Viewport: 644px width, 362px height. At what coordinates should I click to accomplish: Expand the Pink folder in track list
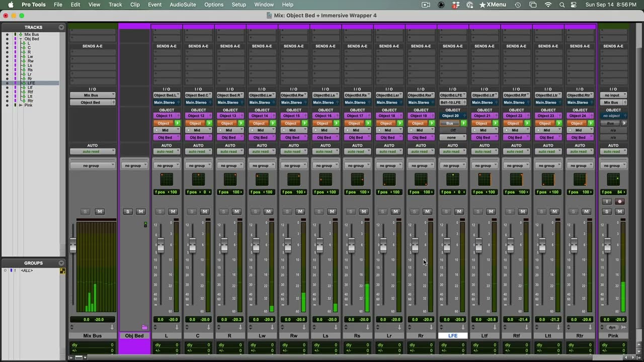click(x=21, y=105)
